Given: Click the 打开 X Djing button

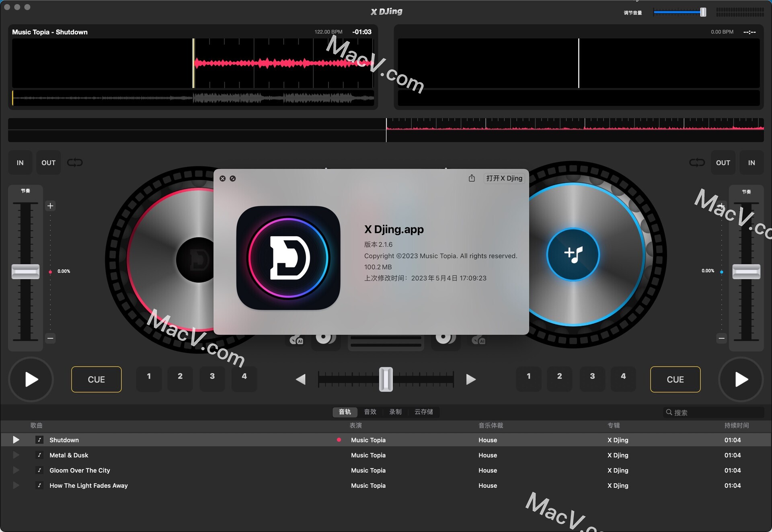Looking at the screenshot, I should pyautogui.click(x=504, y=178).
